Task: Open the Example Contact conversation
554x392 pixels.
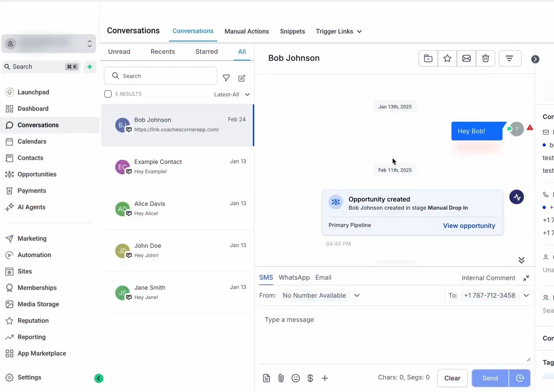Action: 177,167
